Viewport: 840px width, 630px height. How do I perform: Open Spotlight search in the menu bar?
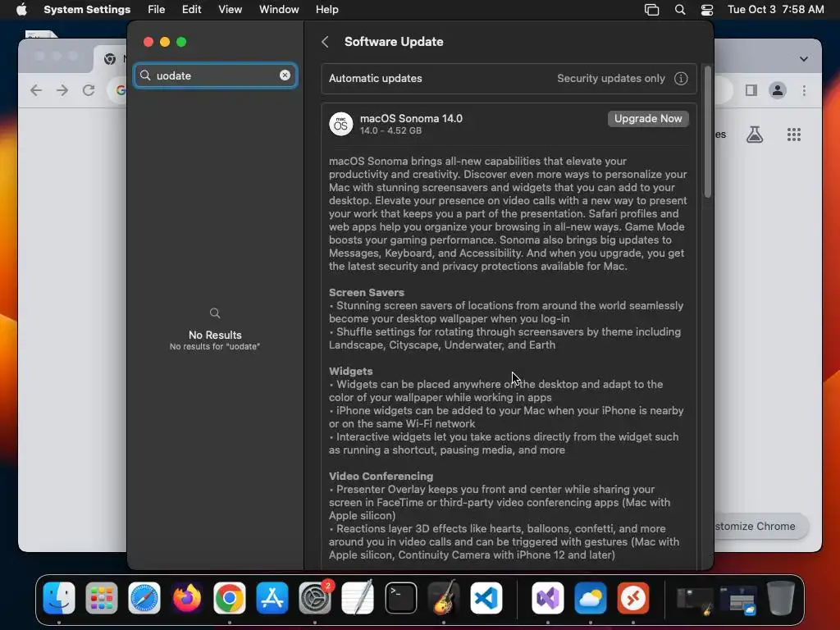click(x=680, y=10)
